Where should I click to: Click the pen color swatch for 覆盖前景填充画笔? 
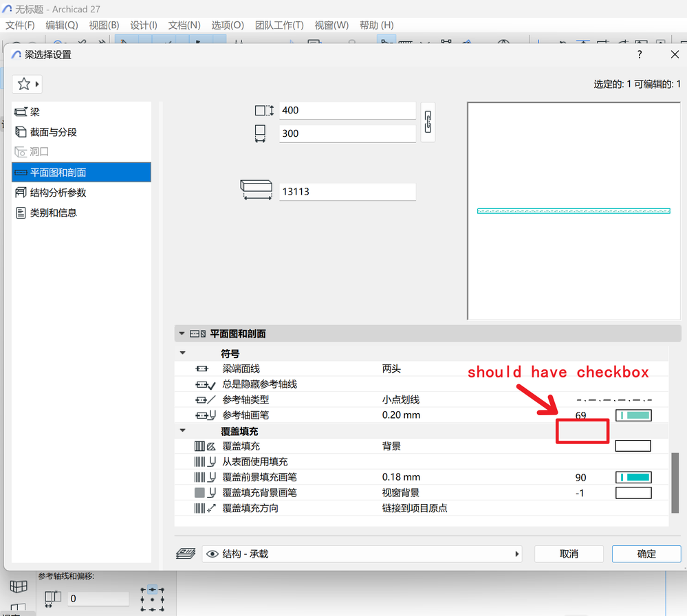633,477
